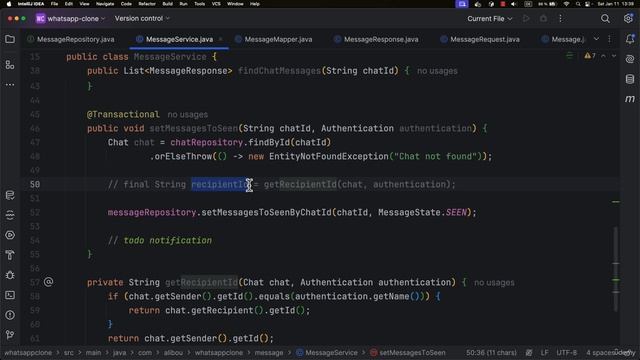Jump to the previous highlighted error arrow
Screen dimensions: 640x360
point(603,56)
